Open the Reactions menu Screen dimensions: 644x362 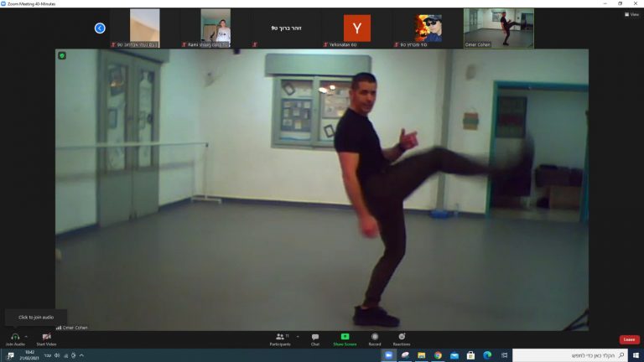pos(402,339)
